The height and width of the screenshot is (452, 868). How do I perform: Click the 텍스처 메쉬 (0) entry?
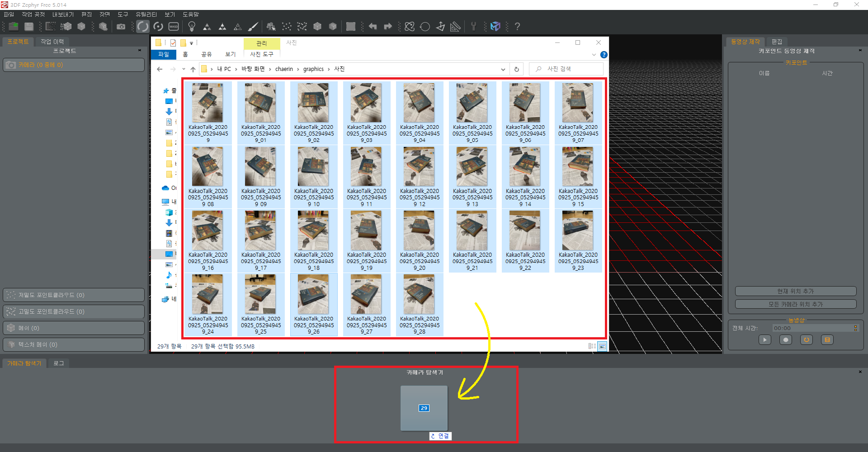(74, 344)
